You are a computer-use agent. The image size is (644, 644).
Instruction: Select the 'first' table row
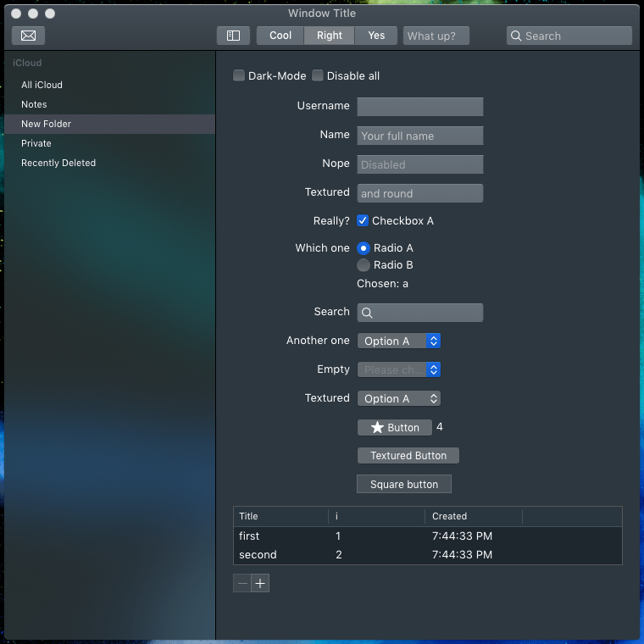point(428,536)
